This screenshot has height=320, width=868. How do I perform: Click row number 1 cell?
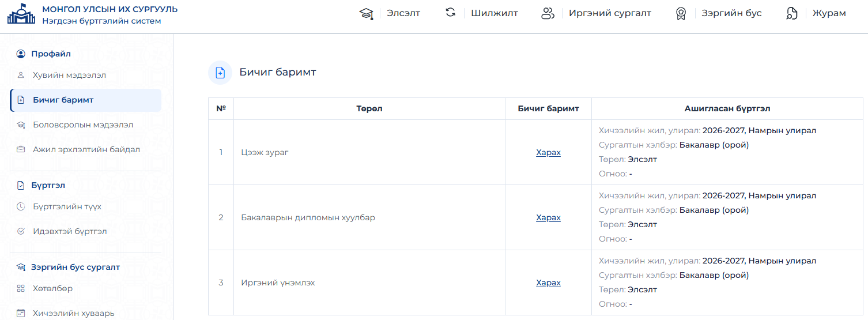tap(221, 152)
